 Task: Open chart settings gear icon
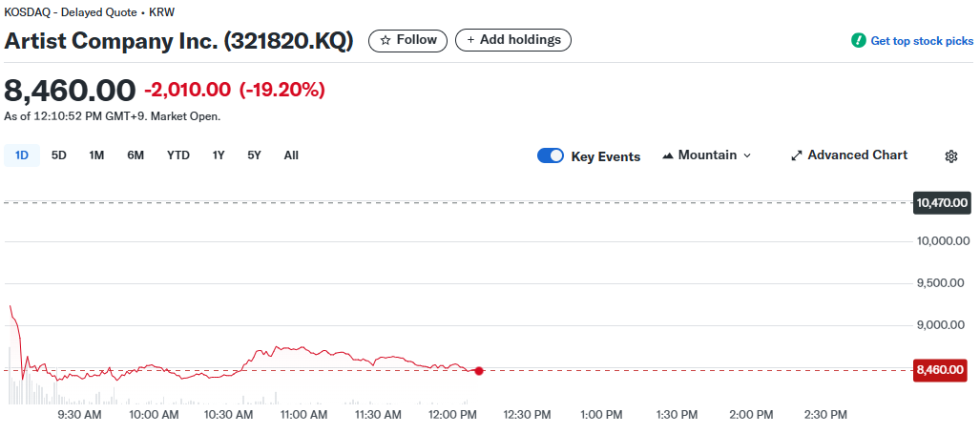click(950, 156)
